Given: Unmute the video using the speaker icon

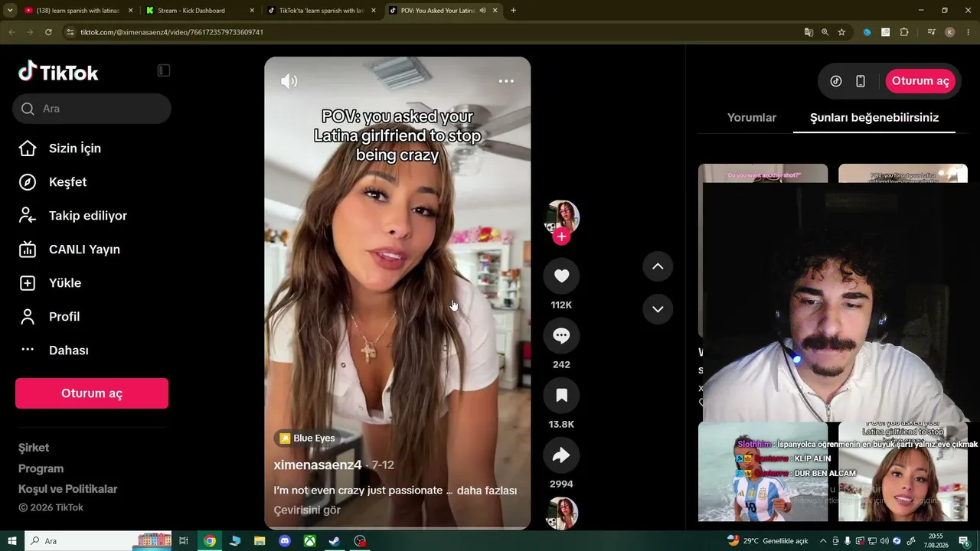Looking at the screenshot, I should tap(289, 81).
